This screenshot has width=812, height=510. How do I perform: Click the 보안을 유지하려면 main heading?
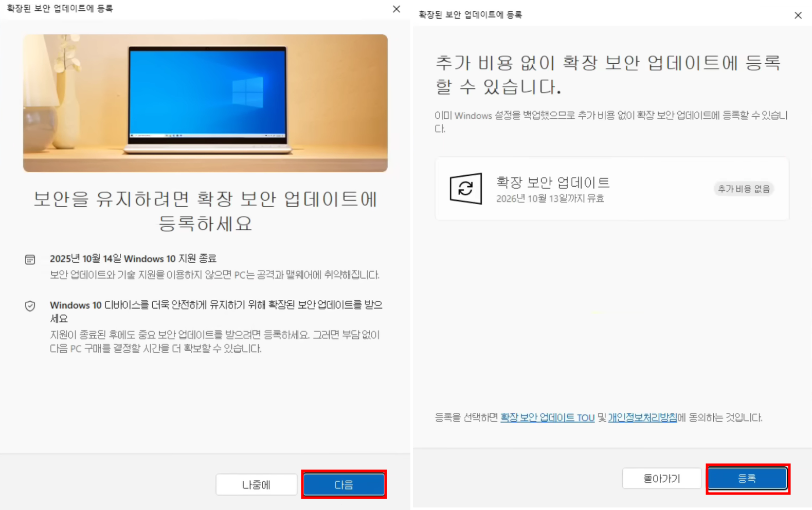(x=205, y=211)
